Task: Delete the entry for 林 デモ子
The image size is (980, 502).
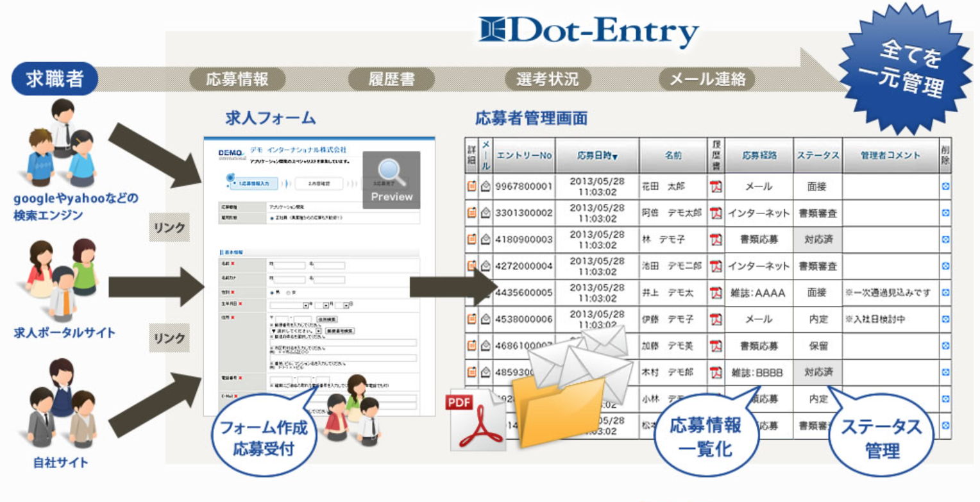Action: pyautogui.click(x=945, y=239)
